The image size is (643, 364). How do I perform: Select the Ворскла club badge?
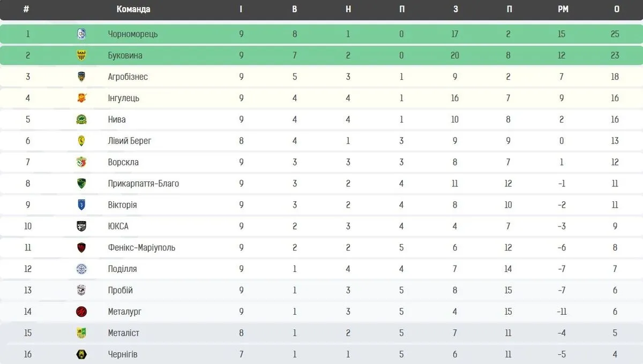pos(81,162)
